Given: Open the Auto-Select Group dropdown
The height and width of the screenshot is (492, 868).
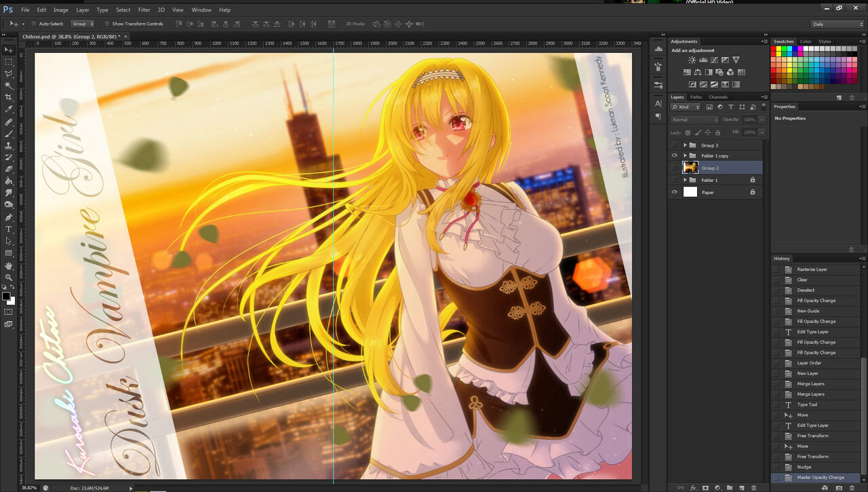Looking at the screenshot, I should (x=83, y=24).
